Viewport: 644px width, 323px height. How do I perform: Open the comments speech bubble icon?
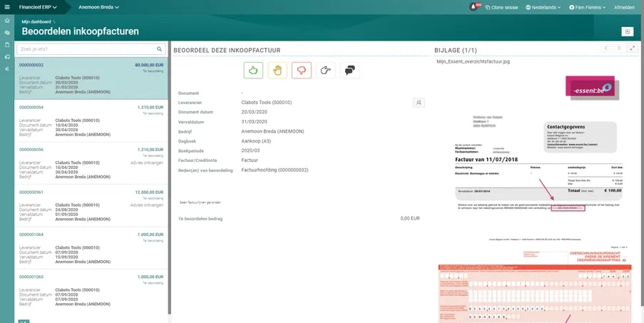[x=349, y=70]
